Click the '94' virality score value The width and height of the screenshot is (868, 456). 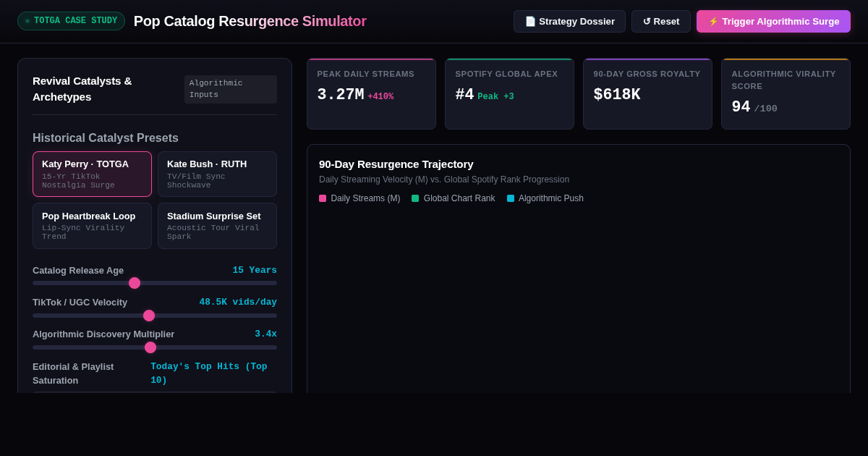[741, 107]
